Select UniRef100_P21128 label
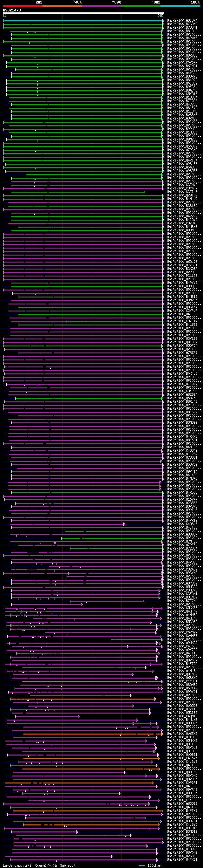This screenshot has width=203, height=868. (x=182, y=276)
